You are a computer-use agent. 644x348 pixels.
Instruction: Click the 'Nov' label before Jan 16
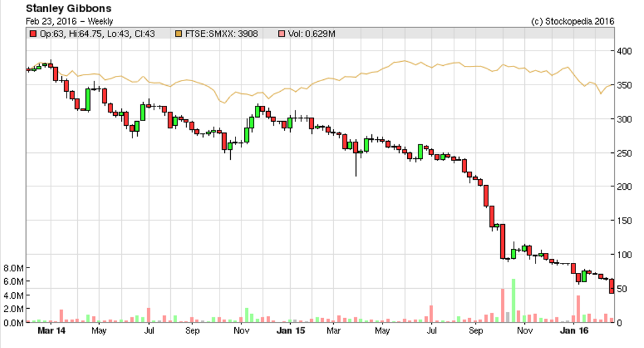[x=524, y=331]
